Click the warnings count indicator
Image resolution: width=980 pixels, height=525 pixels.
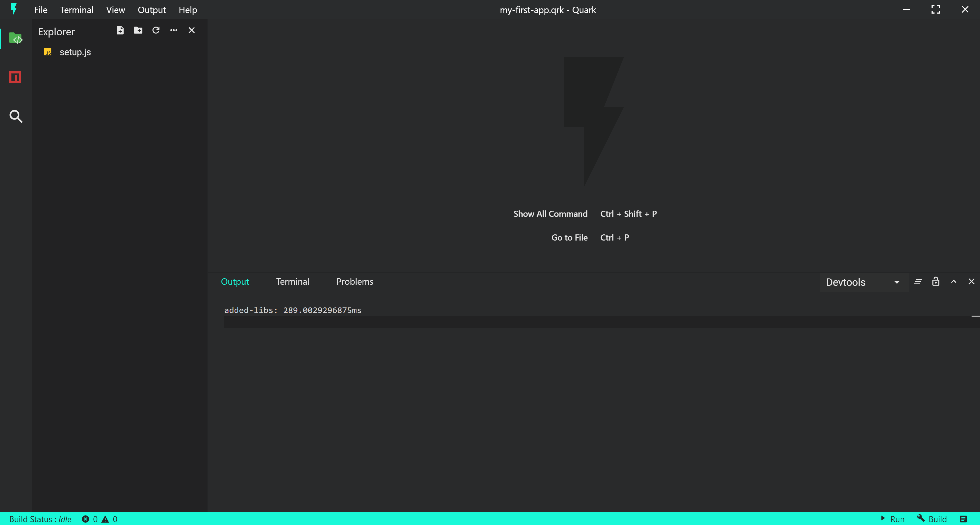coord(109,519)
